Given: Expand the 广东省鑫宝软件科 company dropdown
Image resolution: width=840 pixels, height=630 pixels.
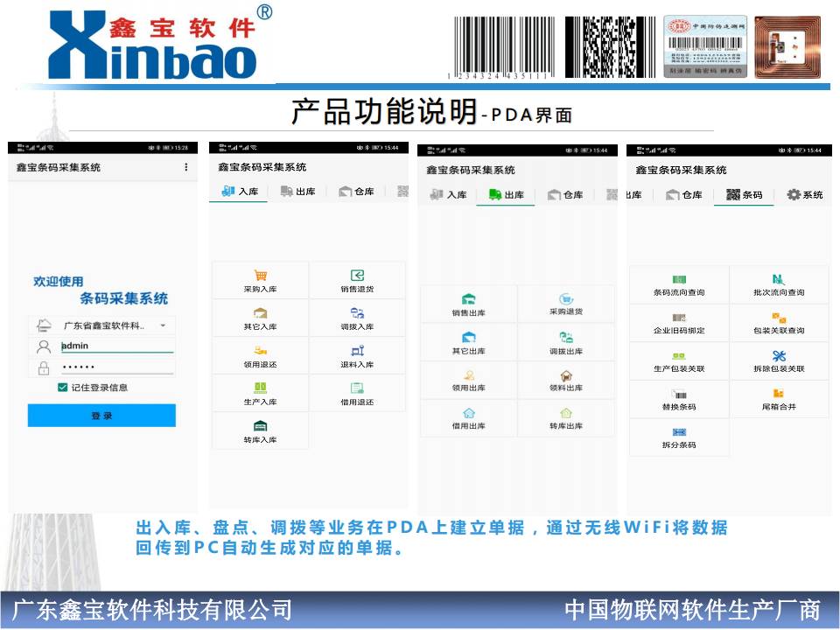Looking at the screenshot, I should 101,325.
